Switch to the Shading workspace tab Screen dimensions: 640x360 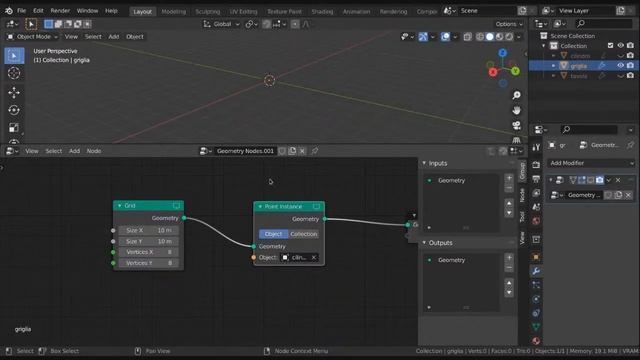pyautogui.click(x=322, y=11)
